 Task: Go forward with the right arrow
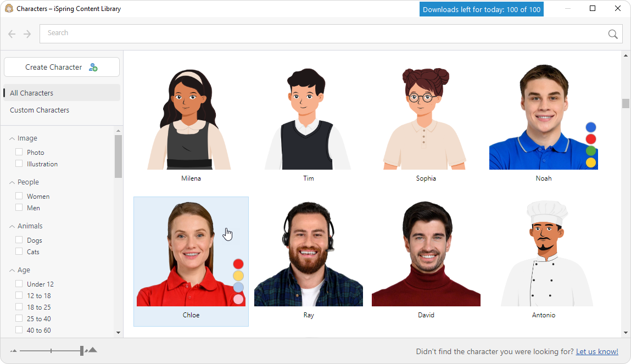[x=27, y=34]
